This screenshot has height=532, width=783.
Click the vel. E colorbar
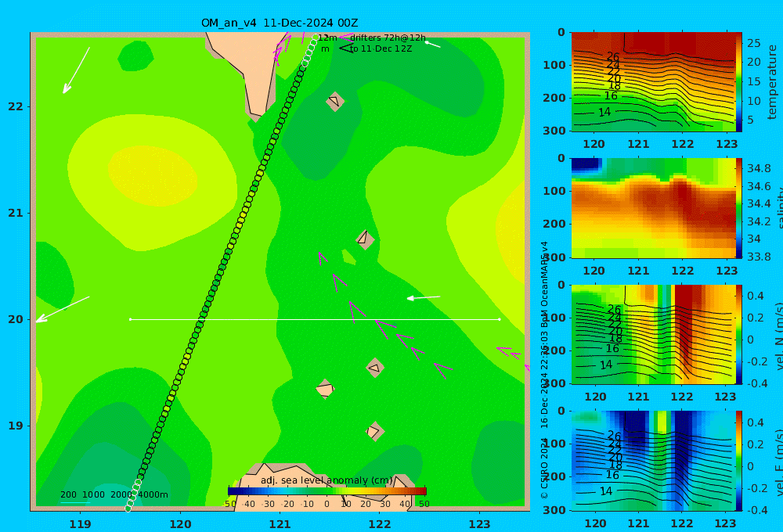pyautogui.click(x=739, y=461)
